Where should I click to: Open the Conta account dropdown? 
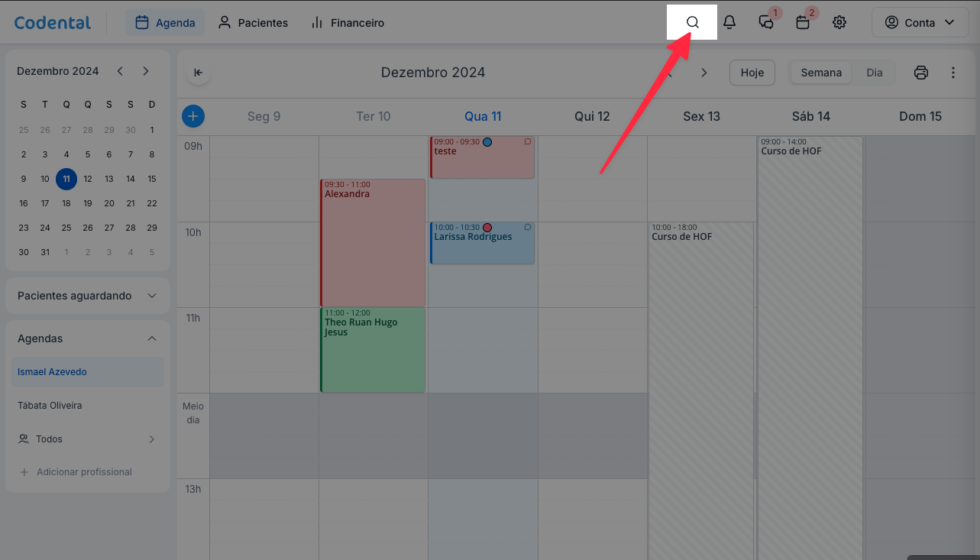point(920,23)
